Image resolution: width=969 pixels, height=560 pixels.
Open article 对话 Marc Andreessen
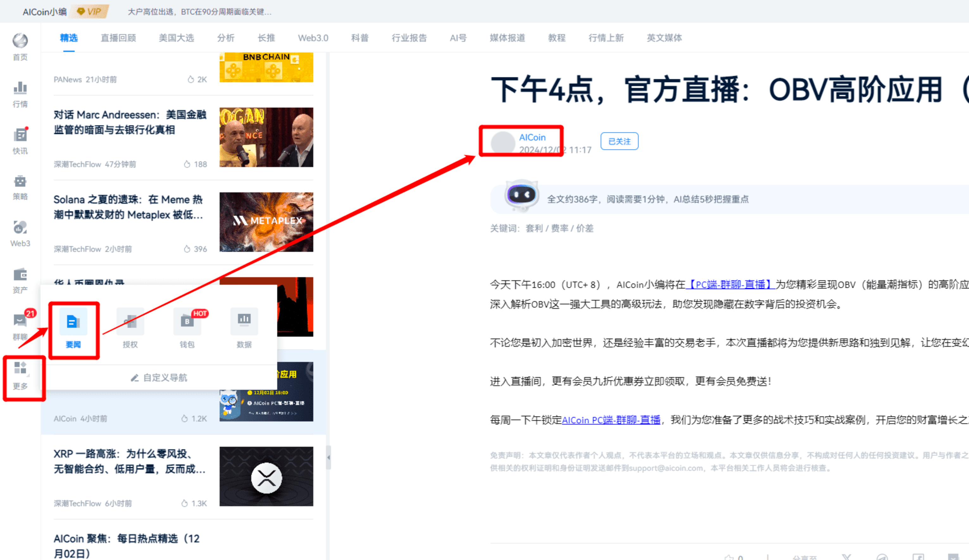[x=130, y=122]
